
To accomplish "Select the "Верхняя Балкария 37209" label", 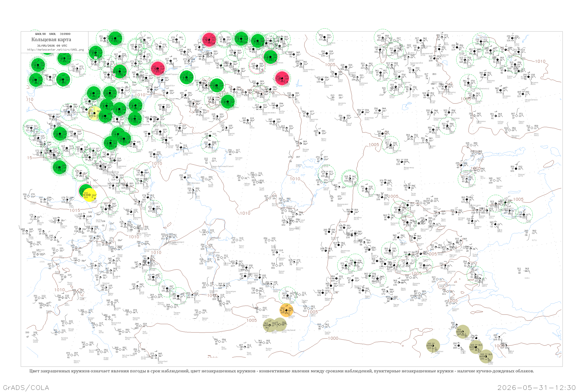I will [x=100, y=187].
